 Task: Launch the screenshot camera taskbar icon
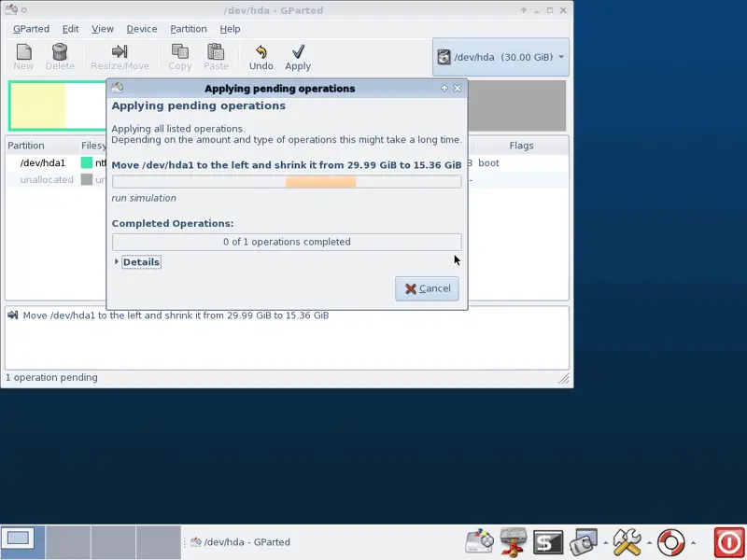click(x=584, y=542)
